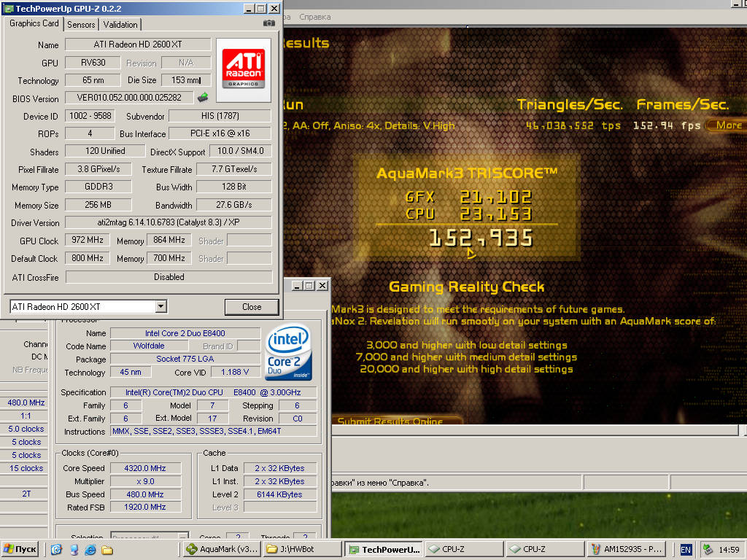Click the Bus Interface PCI-E x16 field

pos(220,133)
